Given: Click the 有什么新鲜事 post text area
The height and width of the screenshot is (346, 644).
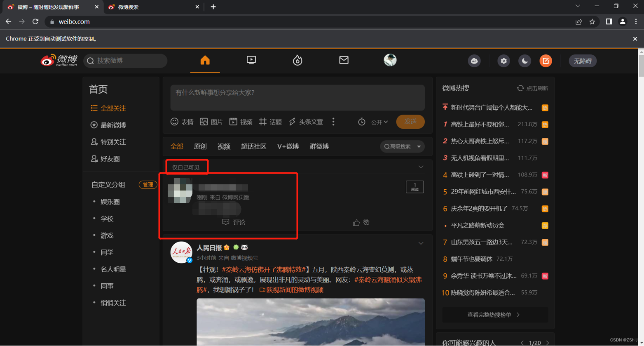Looking at the screenshot, I should [x=297, y=97].
